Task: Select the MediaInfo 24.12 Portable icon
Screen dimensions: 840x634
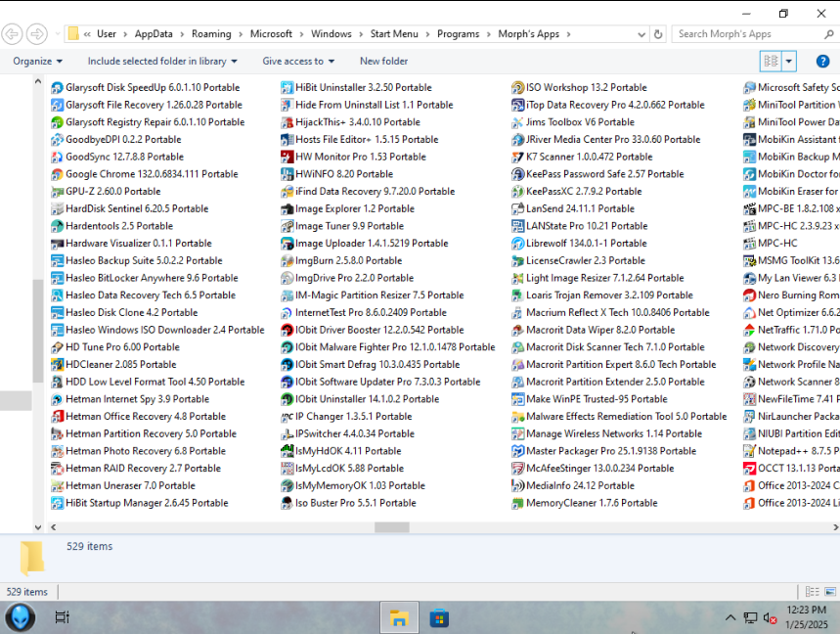Action: (517, 485)
